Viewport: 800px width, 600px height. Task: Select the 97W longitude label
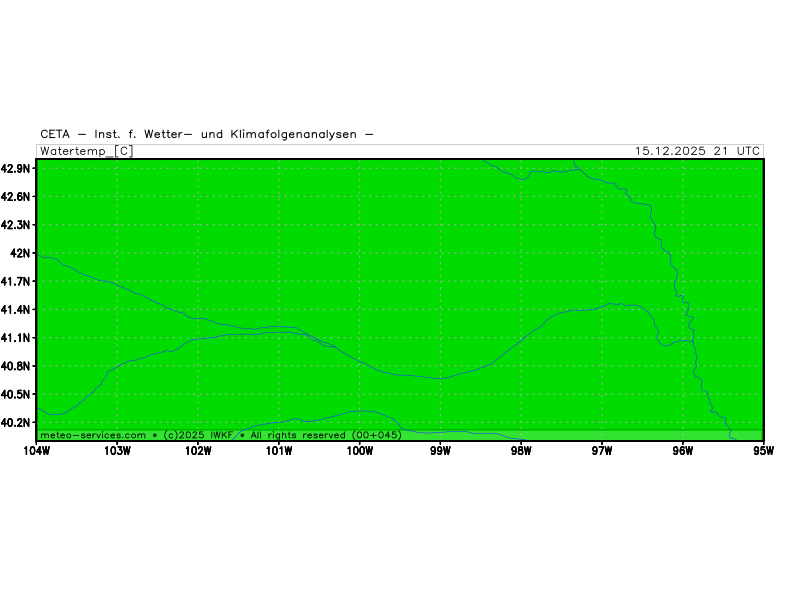point(602,450)
